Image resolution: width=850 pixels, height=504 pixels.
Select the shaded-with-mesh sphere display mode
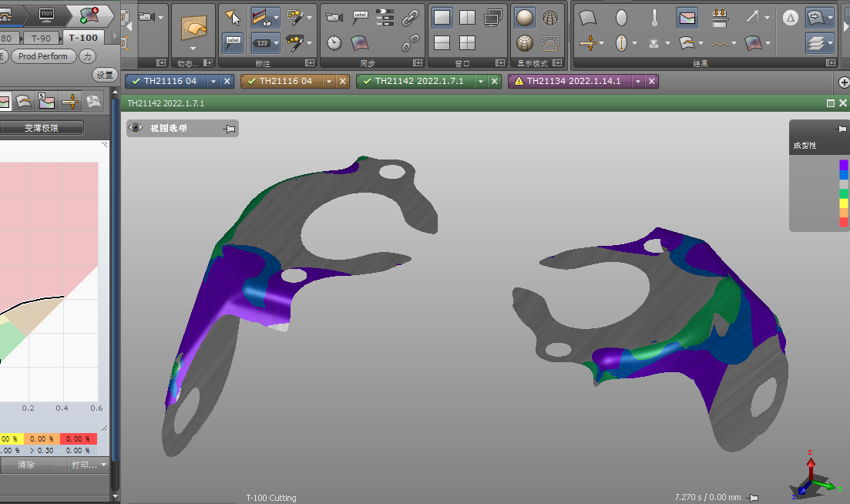525,43
